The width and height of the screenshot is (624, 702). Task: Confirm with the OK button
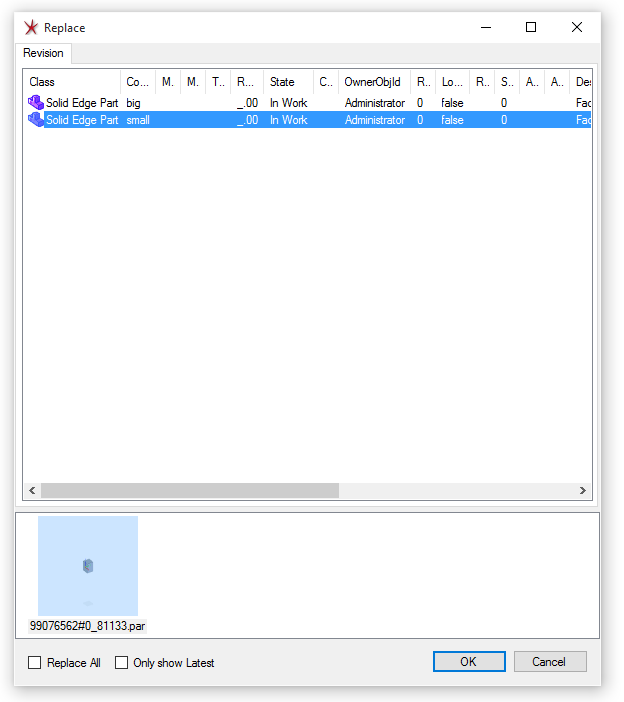pos(469,662)
